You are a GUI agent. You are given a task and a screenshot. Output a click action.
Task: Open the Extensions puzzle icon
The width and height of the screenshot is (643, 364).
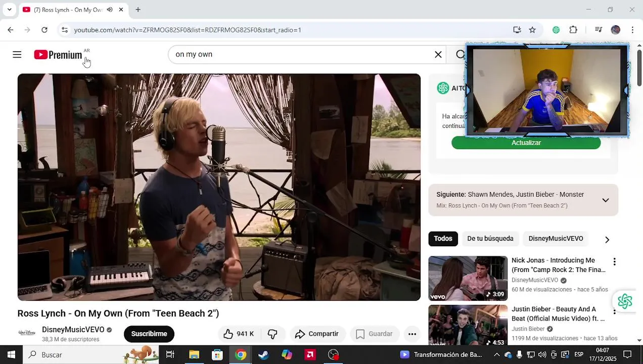pos(573,30)
